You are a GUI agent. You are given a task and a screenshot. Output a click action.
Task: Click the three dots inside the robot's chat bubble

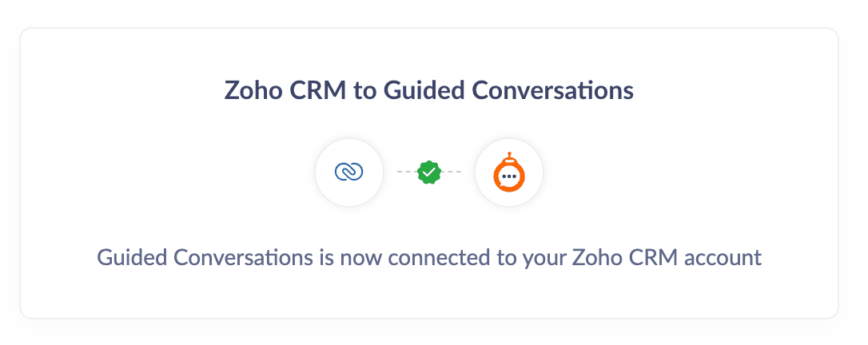click(509, 177)
